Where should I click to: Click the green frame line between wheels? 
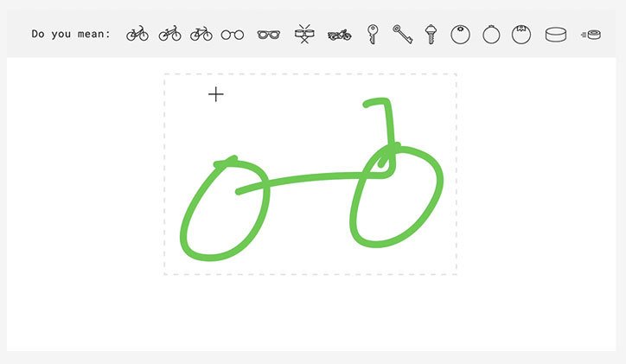[x=311, y=177]
